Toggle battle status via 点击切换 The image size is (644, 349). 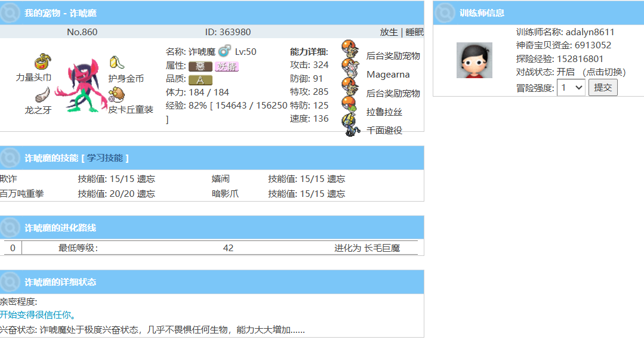pyautogui.click(x=603, y=72)
